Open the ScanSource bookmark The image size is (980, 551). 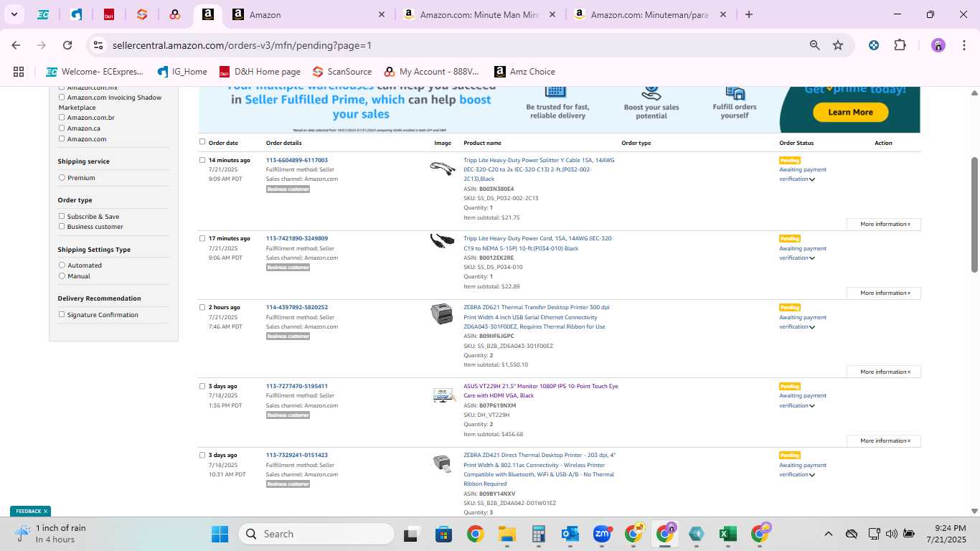[342, 72]
